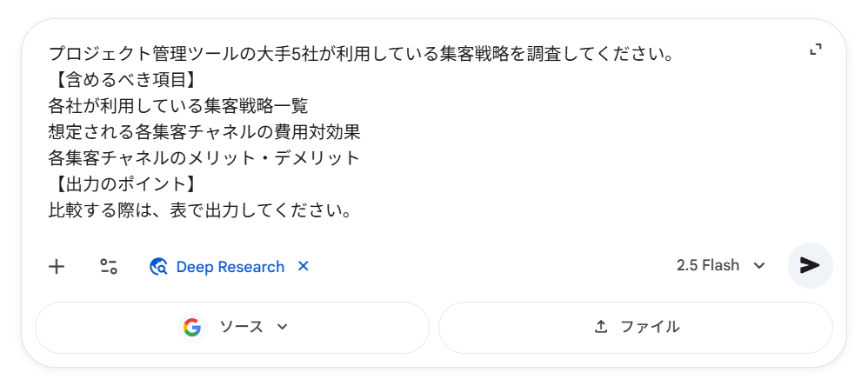Send the prompt with the arrow button
Viewport: 868px width, 386px height.
pos(810,265)
